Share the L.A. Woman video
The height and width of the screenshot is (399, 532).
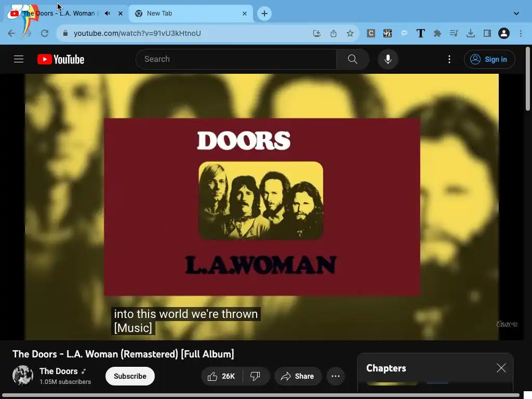[298, 376]
